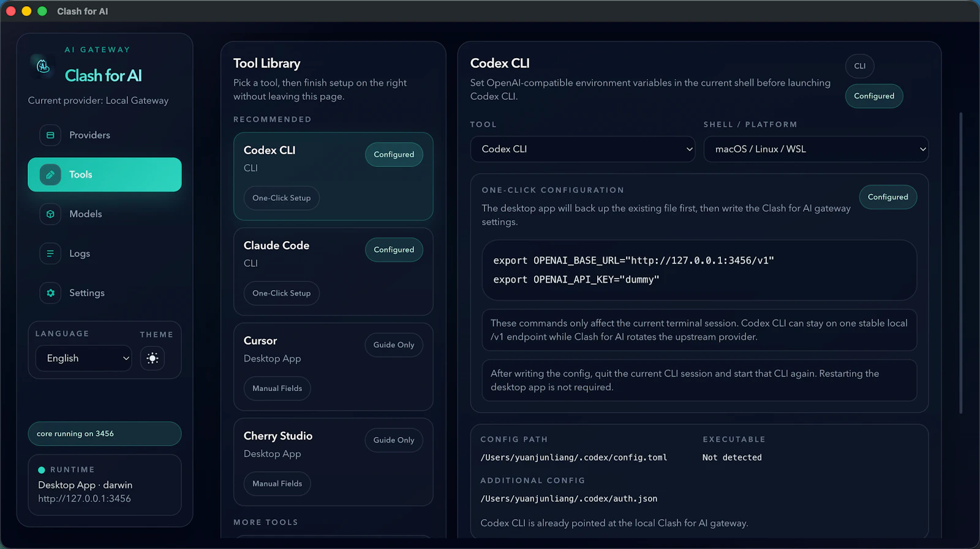Click the right panel vertical scrollbar
Screen dimensions: 980x549
tap(960, 263)
